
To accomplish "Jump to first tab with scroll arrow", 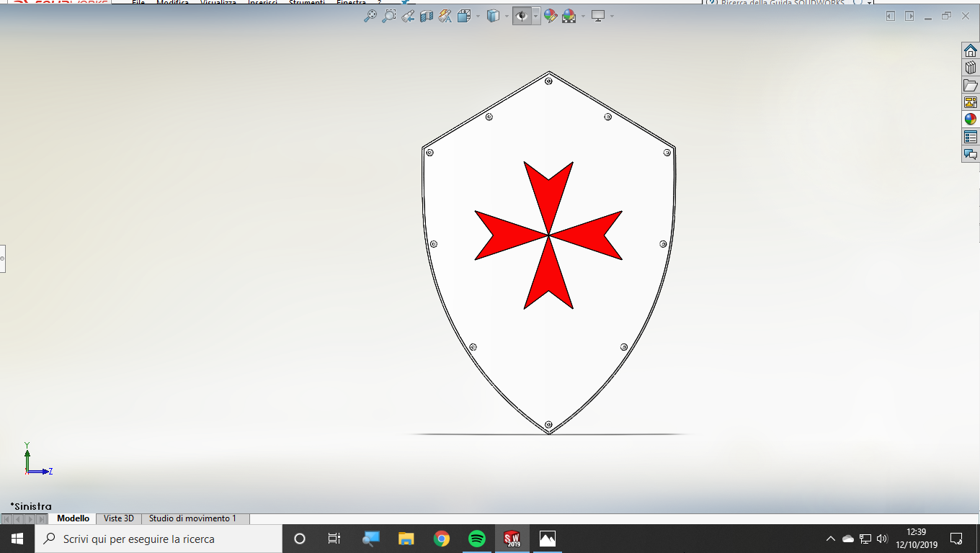I will click(7, 519).
